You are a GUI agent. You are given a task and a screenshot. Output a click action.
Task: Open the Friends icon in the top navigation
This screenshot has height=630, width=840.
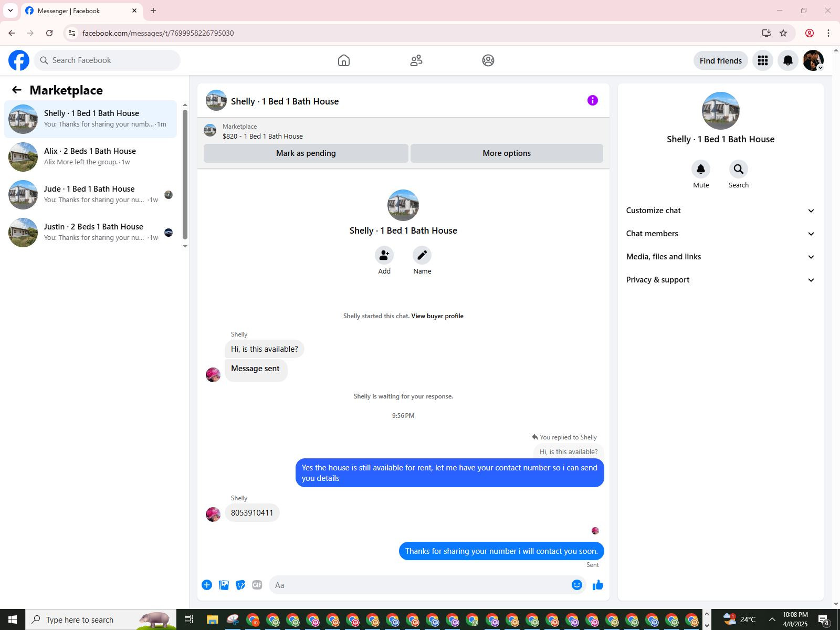tap(416, 60)
